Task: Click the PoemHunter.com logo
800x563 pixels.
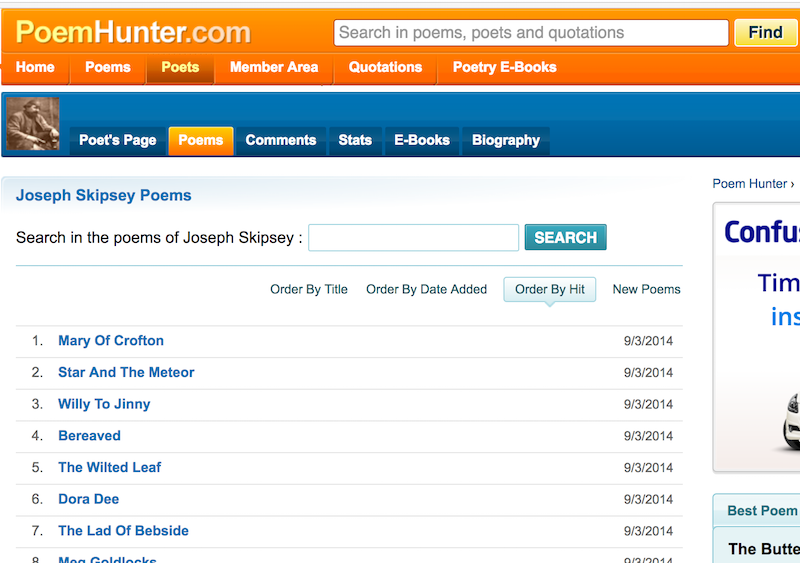Action: click(x=134, y=32)
